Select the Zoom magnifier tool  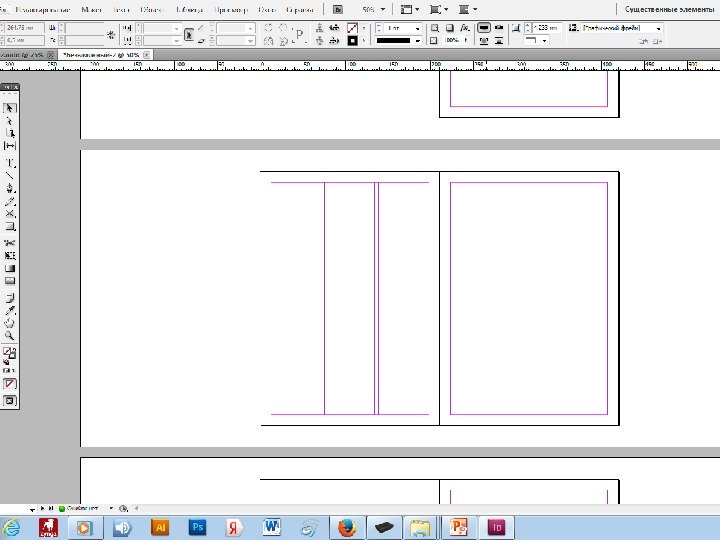point(10,336)
